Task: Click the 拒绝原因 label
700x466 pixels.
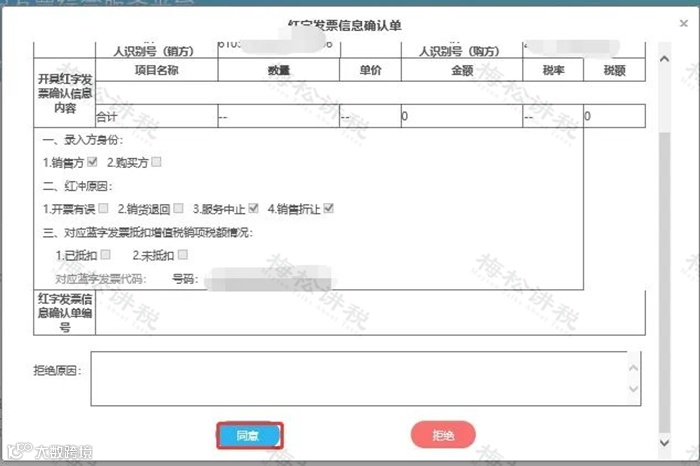Action: coord(58,370)
